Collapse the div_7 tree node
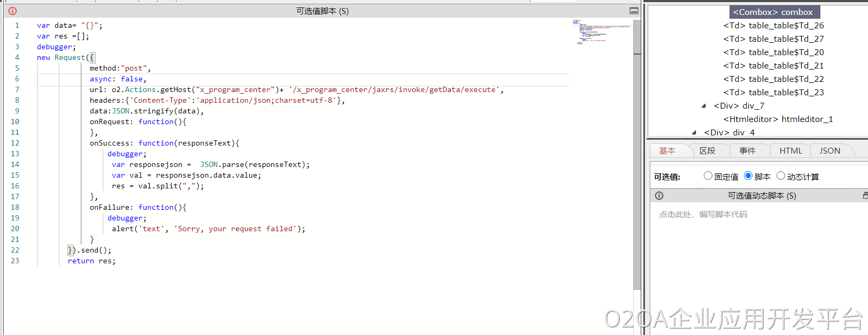This screenshot has width=868, height=335. [704, 106]
